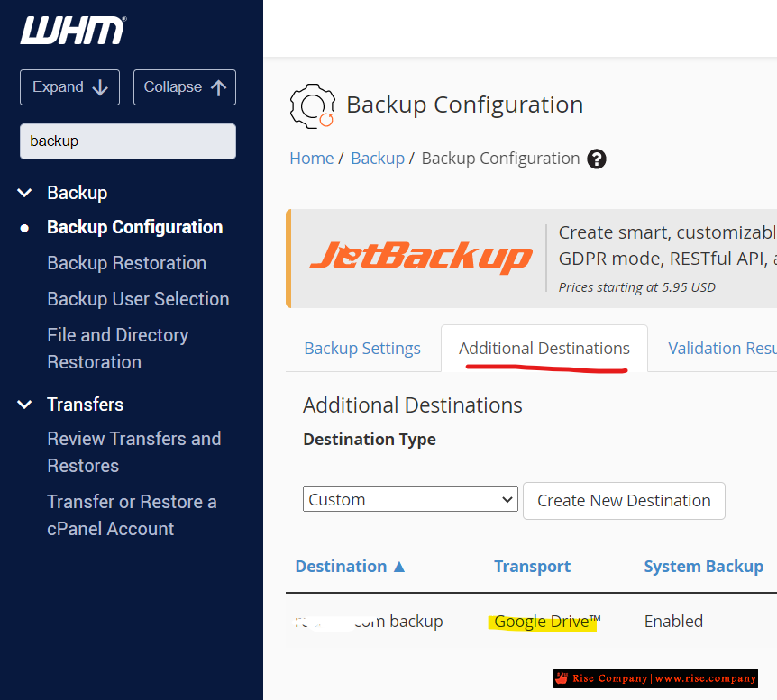Switch to the Validation Results tab
Image resolution: width=777 pixels, height=700 pixels.
point(723,349)
